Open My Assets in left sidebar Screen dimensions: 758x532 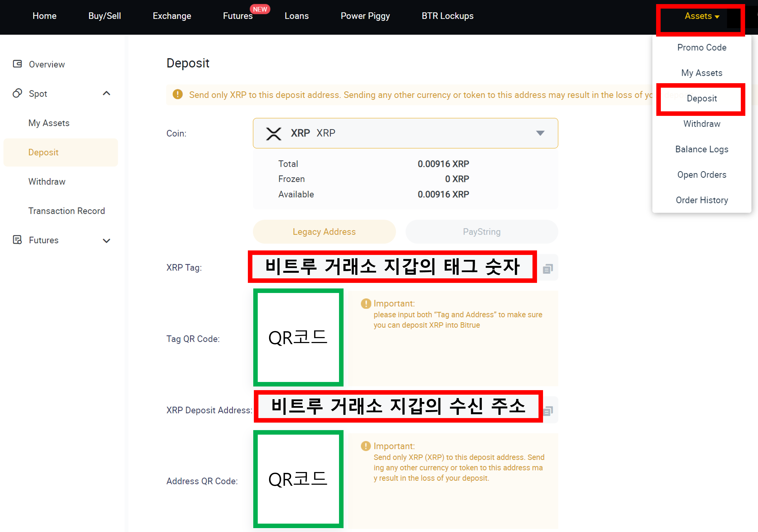pyautogui.click(x=49, y=123)
